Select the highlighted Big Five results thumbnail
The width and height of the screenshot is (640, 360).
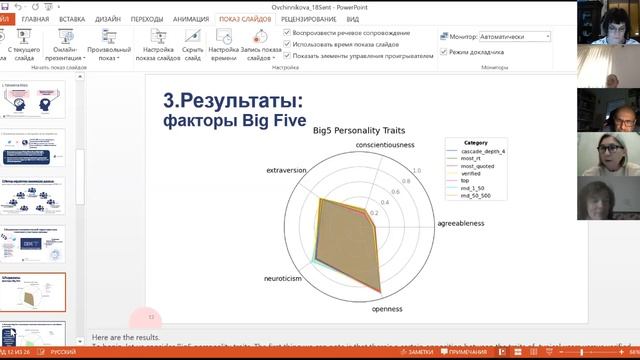tap(33, 292)
